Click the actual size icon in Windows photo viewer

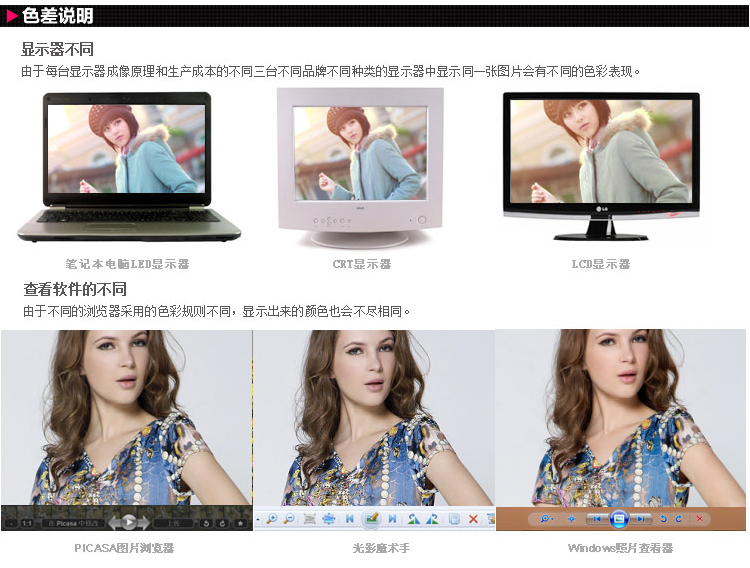[x=571, y=519]
